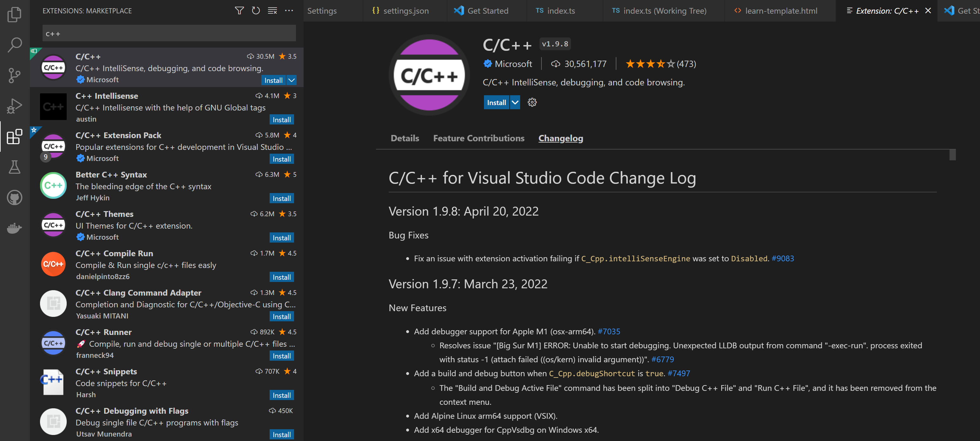Install Better C++ Syntax extension
This screenshot has width=980, height=441.
tap(282, 199)
